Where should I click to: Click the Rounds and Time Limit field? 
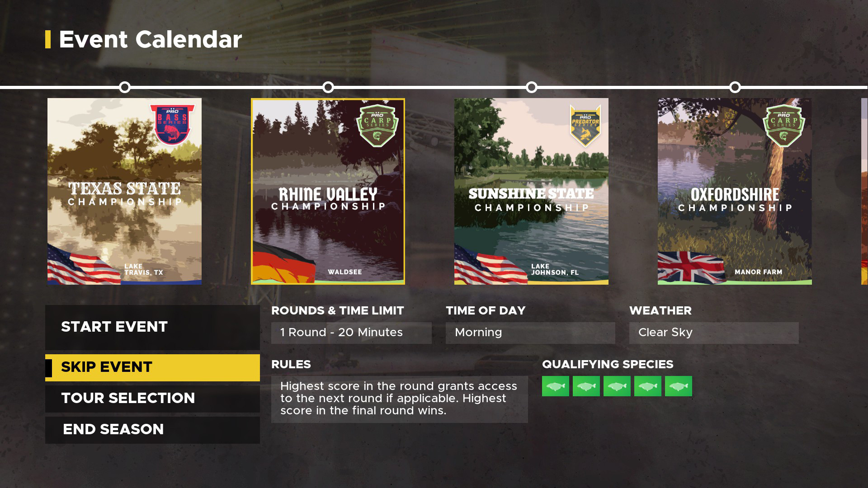point(351,332)
